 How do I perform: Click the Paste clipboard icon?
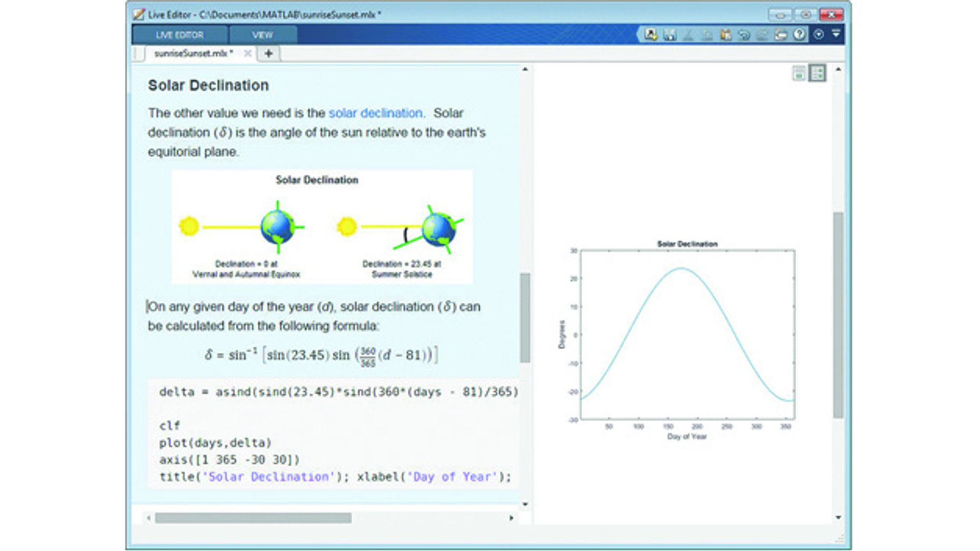click(x=726, y=34)
